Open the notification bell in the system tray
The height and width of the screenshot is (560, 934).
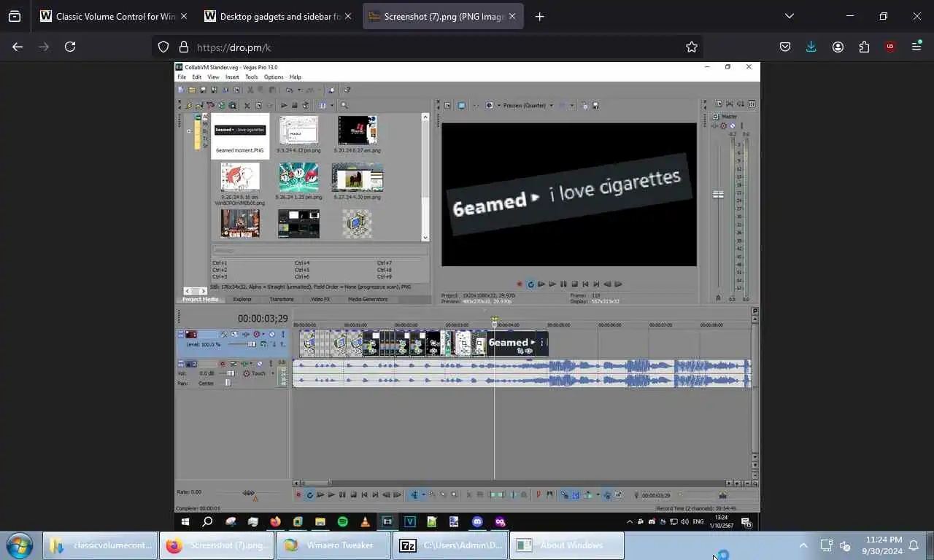point(913,545)
